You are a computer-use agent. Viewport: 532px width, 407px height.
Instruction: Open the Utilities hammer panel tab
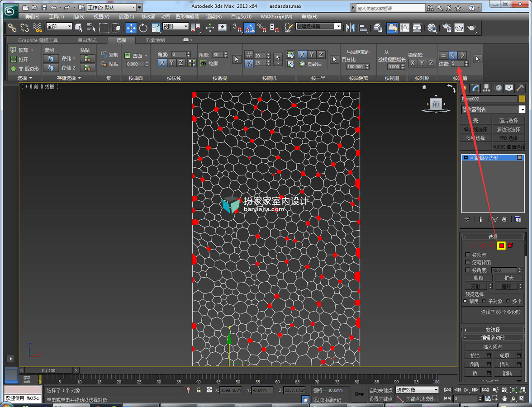click(520, 88)
